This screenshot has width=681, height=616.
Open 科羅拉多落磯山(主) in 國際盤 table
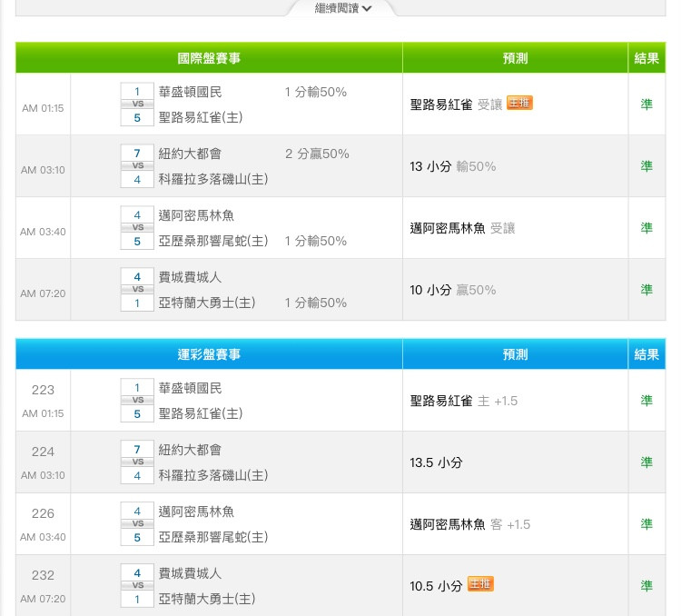(213, 179)
